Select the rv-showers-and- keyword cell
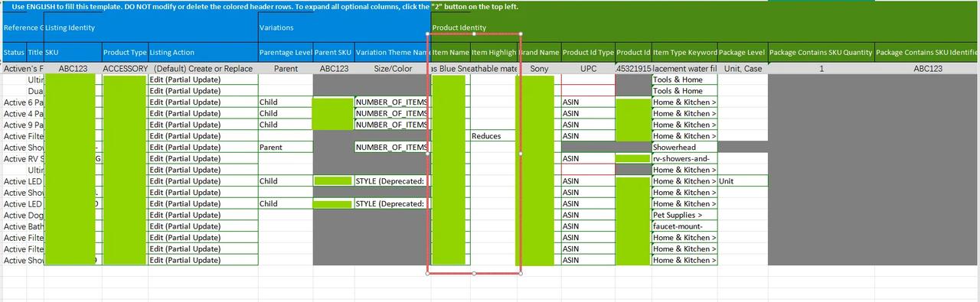 tap(684, 158)
